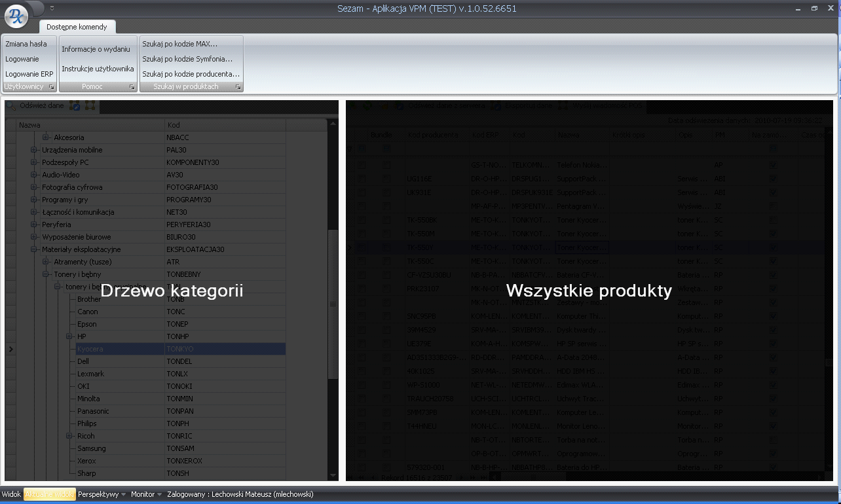Open the Dx application menu orb
Image resolution: width=841 pixels, height=504 pixels.
coord(16,15)
